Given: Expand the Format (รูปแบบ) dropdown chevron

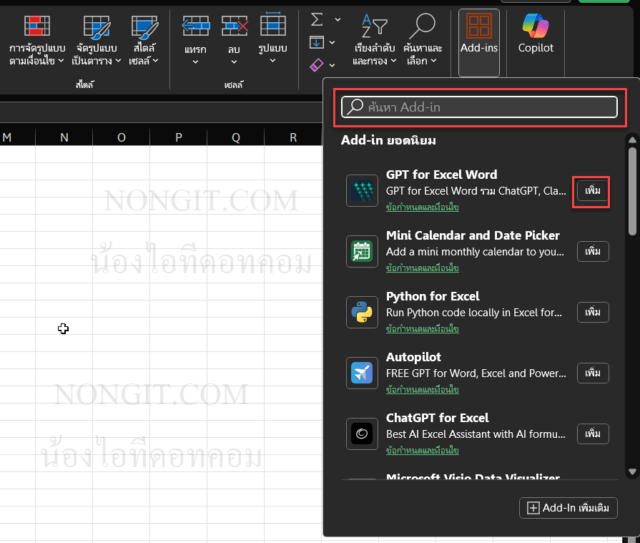Looking at the screenshot, I should point(273,61).
